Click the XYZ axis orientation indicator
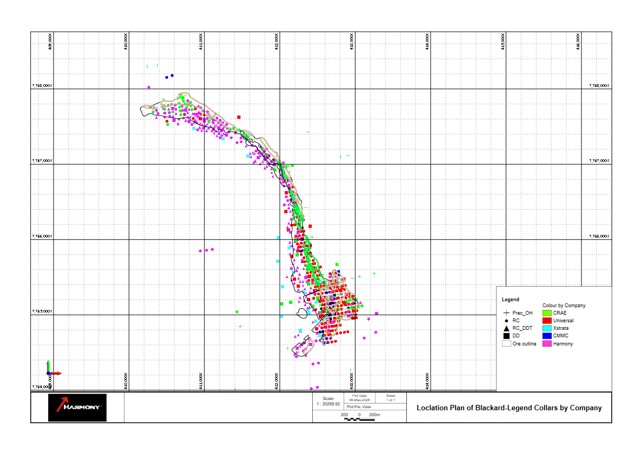 [53, 369]
